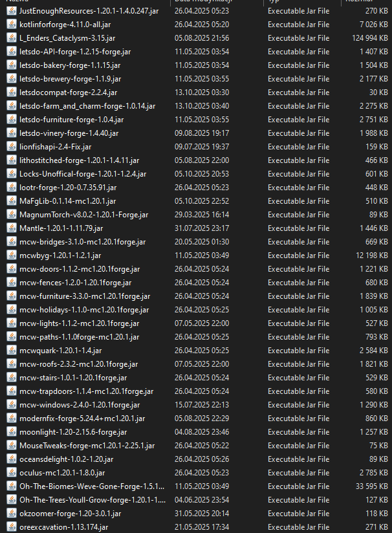This screenshot has width=392, height=533.
Task: Click the jar icon of letsdo-farm_and_charm-forge-1.0.14.jar
Action: (12, 106)
